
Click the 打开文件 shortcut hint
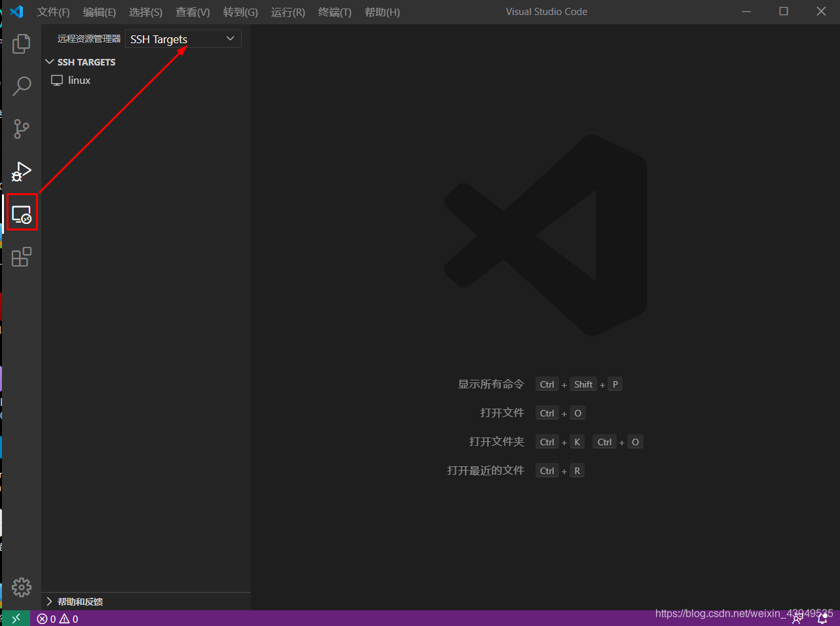(x=502, y=413)
